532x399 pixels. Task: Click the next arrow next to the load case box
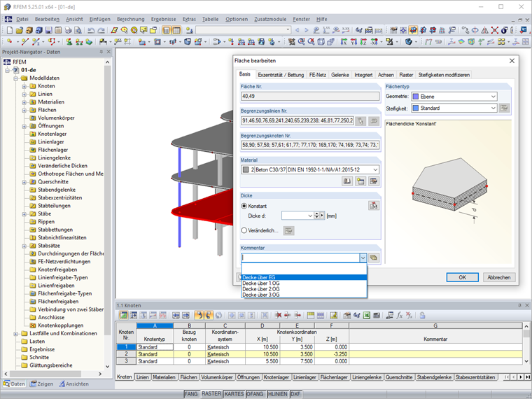click(307, 31)
